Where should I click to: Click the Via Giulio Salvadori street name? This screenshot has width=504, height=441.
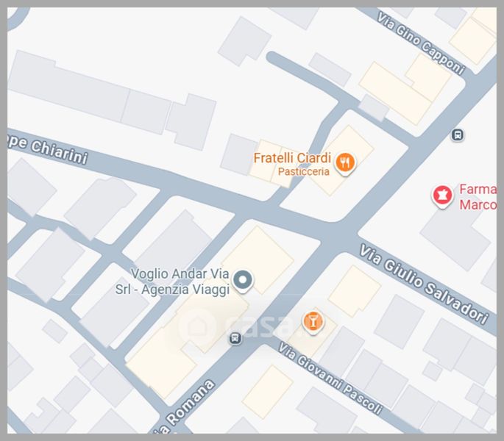coord(424,284)
